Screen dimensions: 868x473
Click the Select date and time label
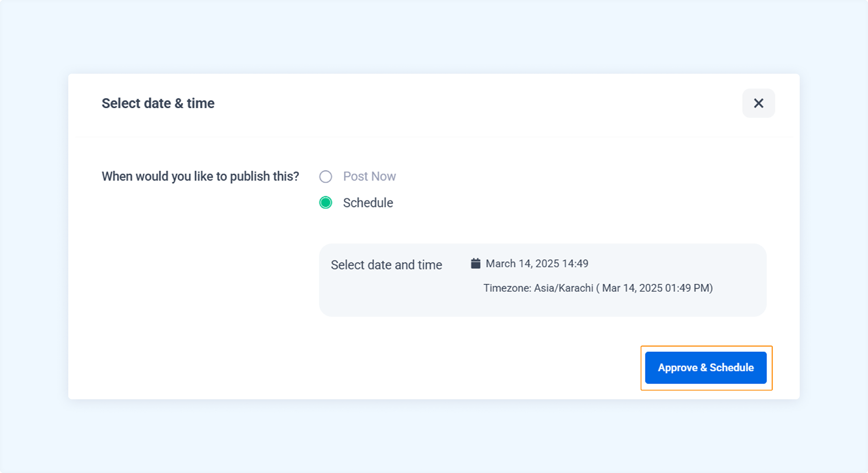coord(386,265)
